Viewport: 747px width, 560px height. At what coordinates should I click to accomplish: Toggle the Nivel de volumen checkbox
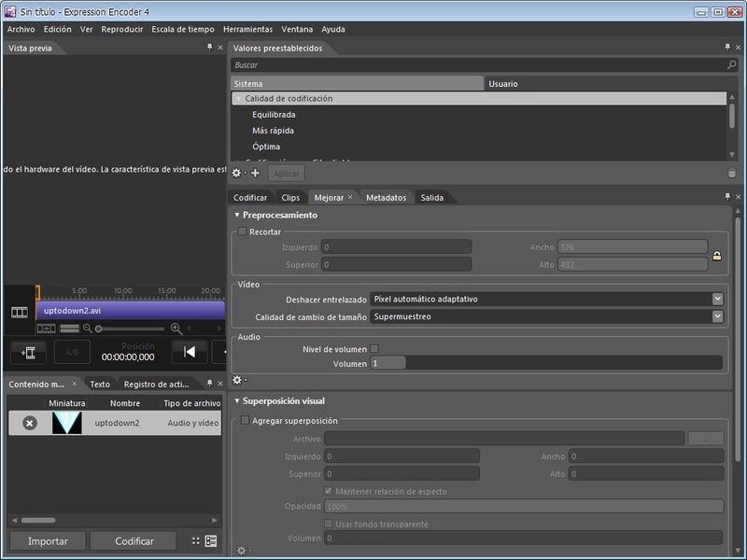pyautogui.click(x=375, y=349)
